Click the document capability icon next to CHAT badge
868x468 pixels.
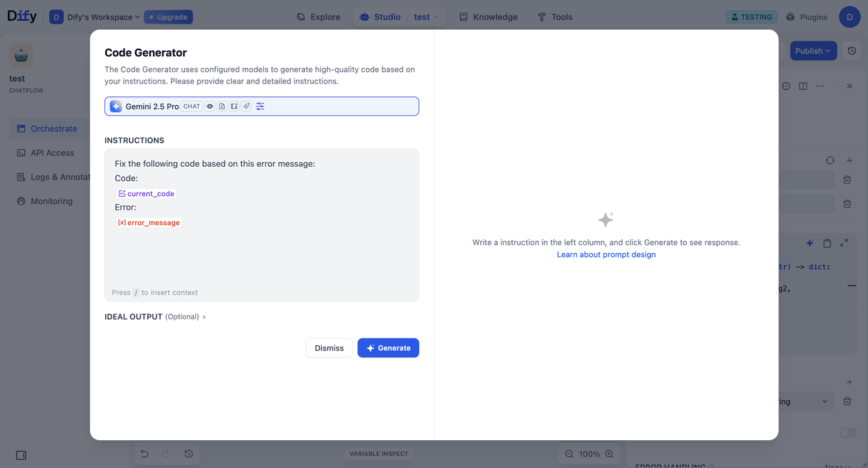(221, 106)
